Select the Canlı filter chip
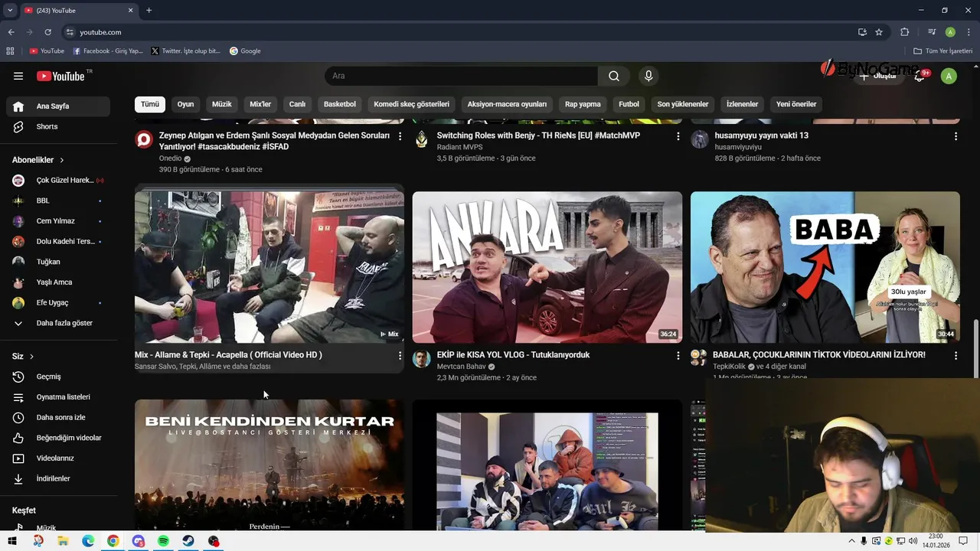Viewport: 980px width, 551px height. click(x=297, y=104)
